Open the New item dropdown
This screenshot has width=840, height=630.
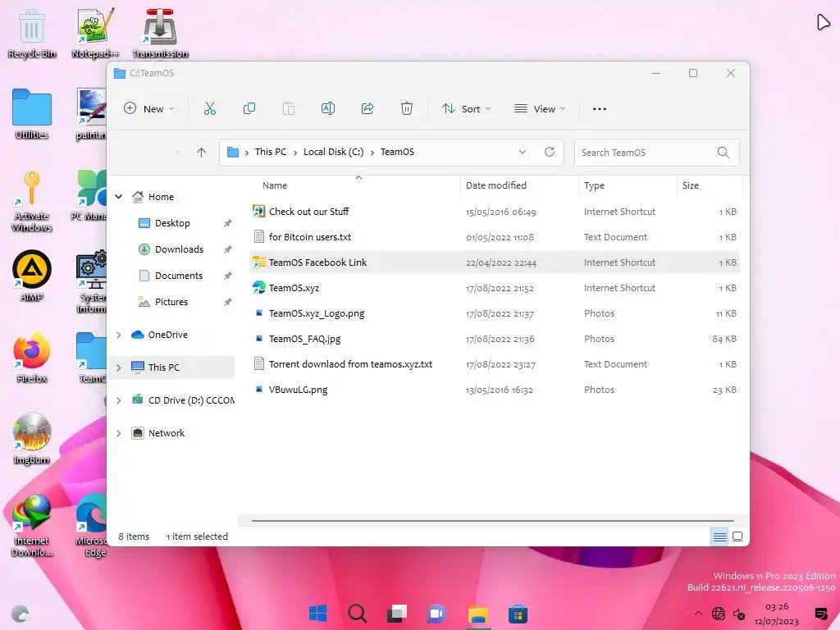(x=149, y=109)
